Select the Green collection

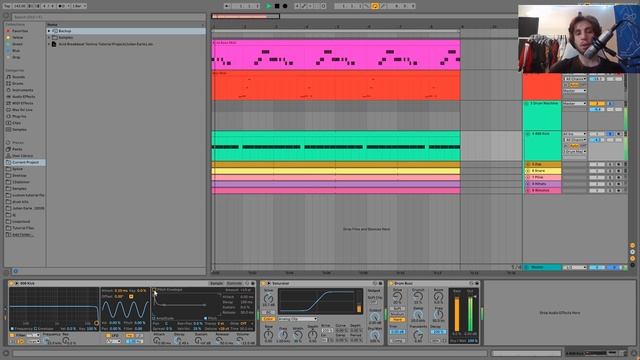[x=17, y=44]
